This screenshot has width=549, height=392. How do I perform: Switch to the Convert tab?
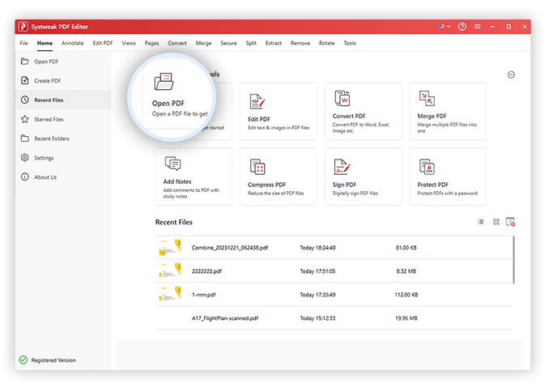[177, 43]
